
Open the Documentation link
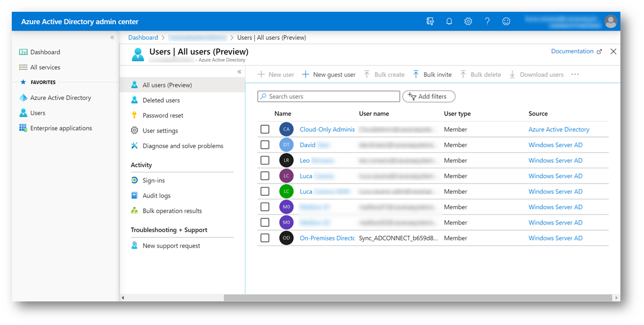point(577,51)
